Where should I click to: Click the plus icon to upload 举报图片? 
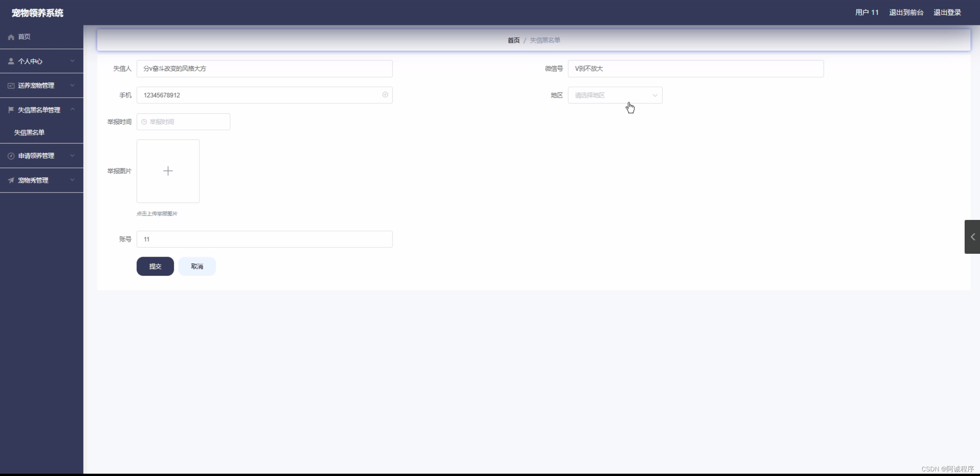click(168, 171)
